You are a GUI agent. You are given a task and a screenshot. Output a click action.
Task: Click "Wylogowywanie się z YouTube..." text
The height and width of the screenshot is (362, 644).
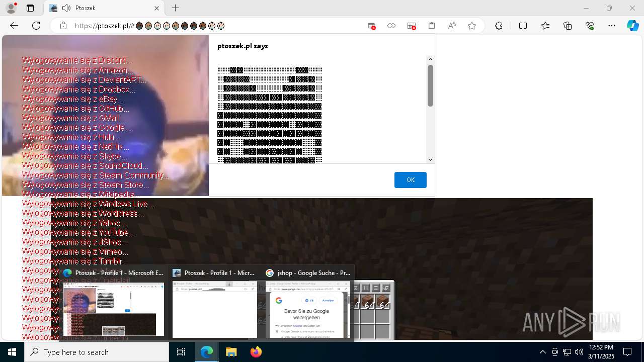pyautogui.click(x=78, y=233)
